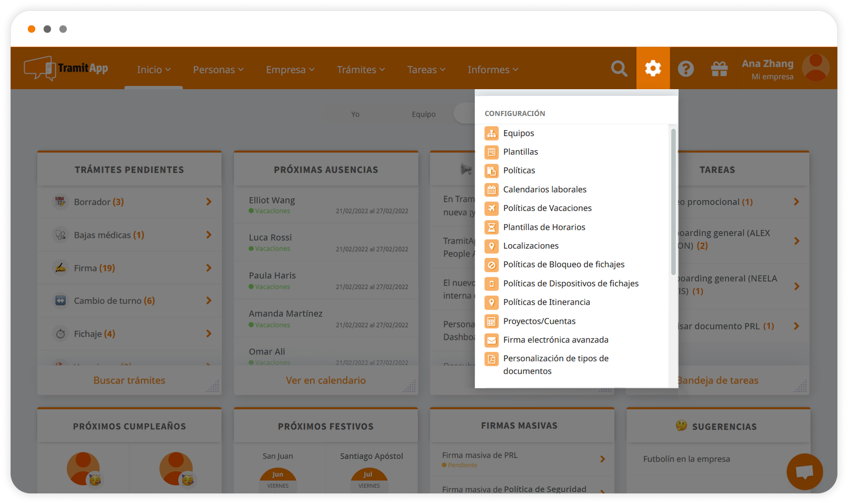Click the configuration menu scrollbar
Screen dimensions: 848x504
673,202
